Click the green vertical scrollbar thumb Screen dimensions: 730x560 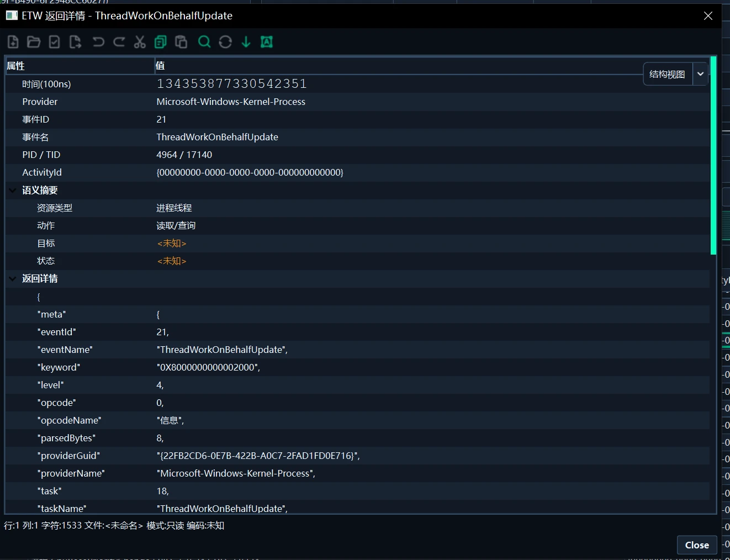tap(713, 155)
